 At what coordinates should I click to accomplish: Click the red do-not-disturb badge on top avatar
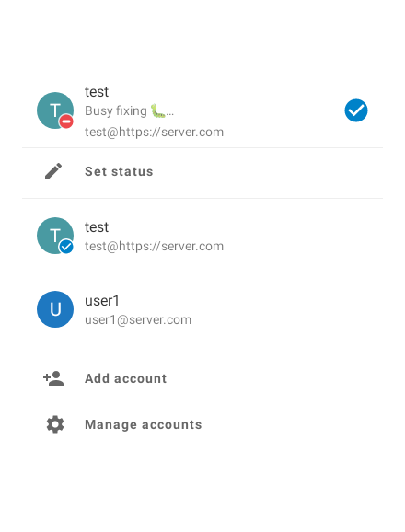coord(66,121)
